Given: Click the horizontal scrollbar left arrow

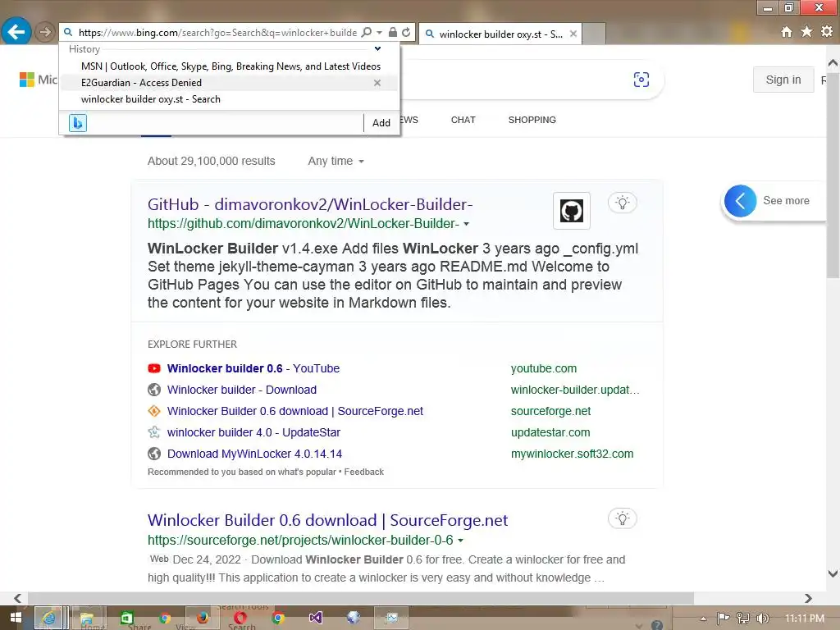Looking at the screenshot, I should [x=18, y=598].
